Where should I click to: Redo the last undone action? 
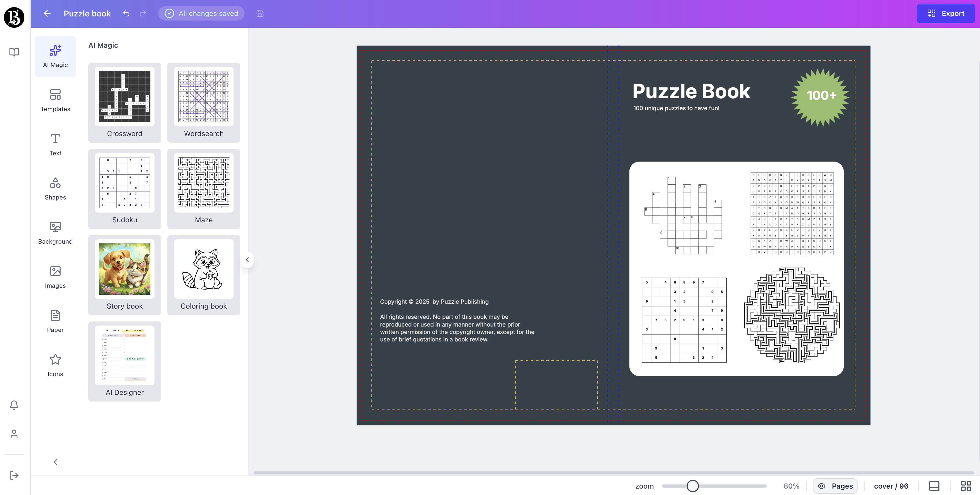pos(143,13)
